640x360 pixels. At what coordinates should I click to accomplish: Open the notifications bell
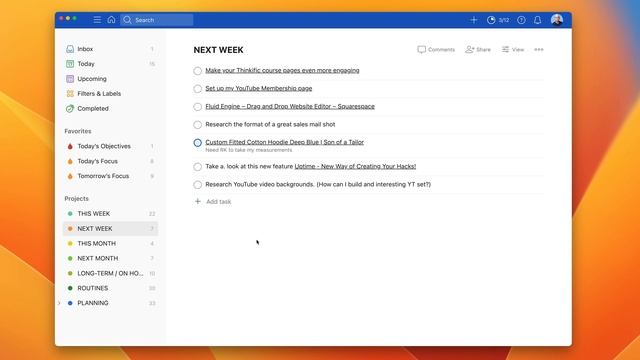538,20
